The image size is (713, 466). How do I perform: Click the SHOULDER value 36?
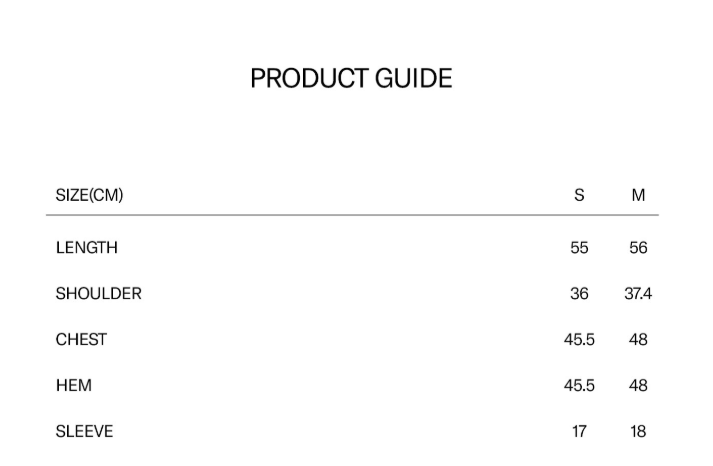tap(579, 294)
